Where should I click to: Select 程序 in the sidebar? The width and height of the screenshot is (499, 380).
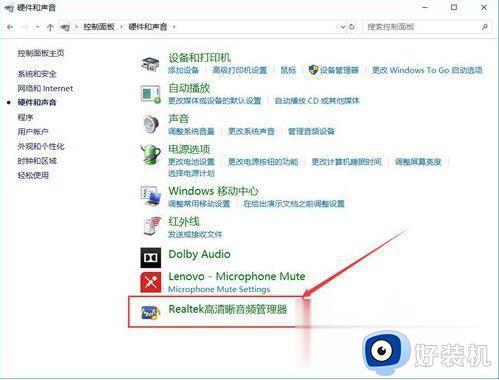click(25, 117)
